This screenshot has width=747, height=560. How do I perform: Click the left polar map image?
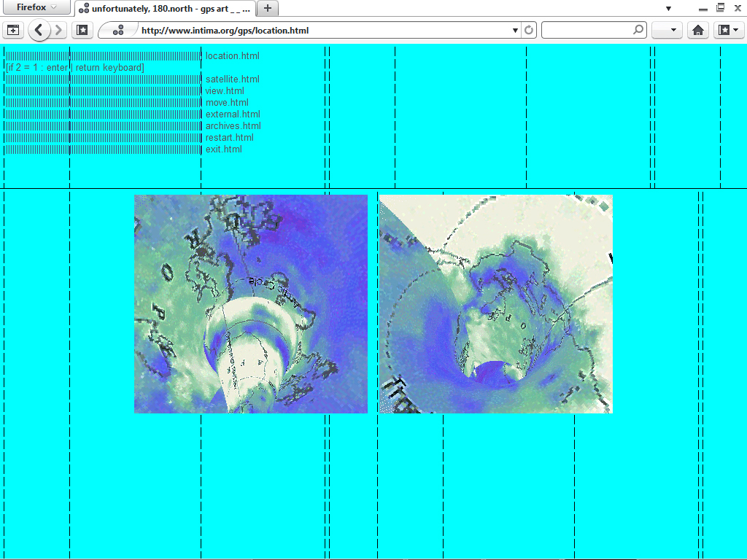pos(251,304)
